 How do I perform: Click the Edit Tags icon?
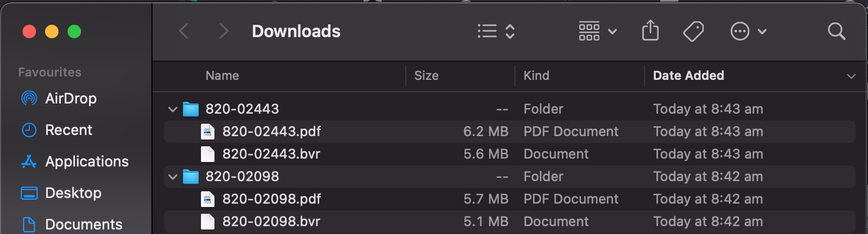[x=693, y=31]
